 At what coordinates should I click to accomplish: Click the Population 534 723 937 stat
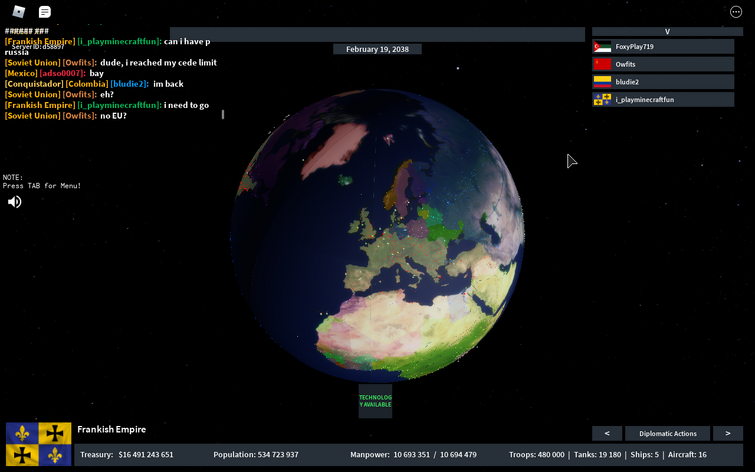tap(256, 455)
